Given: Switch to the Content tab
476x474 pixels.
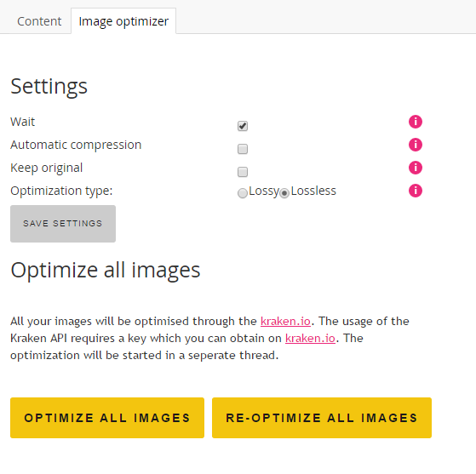Looking at the screenshot, I should tap(39, 21).
